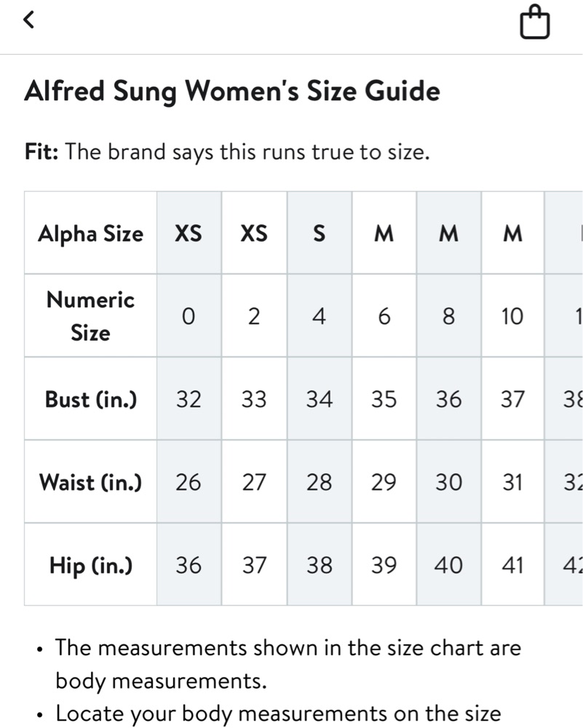Tap the back arrow icon
Screen dimensions: 583x728
(29, 20)
